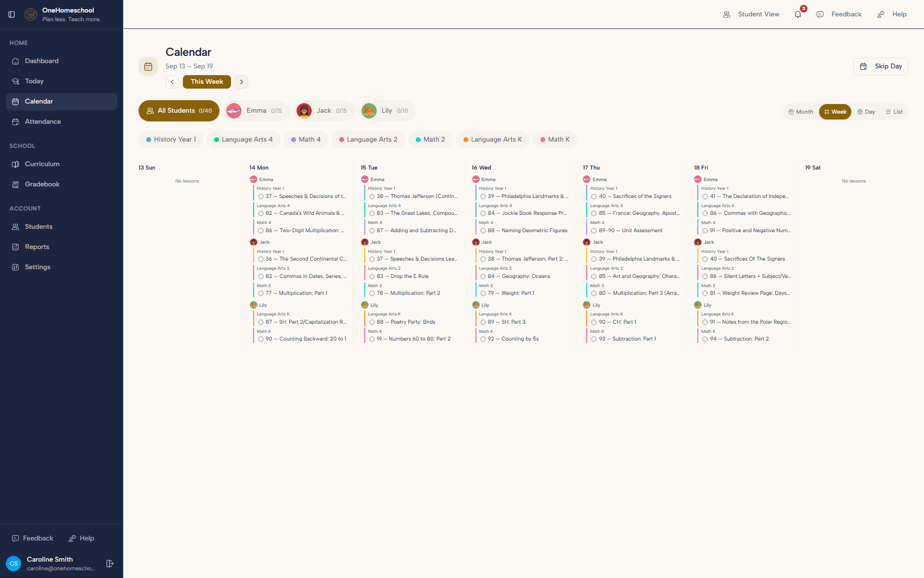Toggle History Year 1 subject filter
The image size is (924, 578).
(x=171, y=140)
